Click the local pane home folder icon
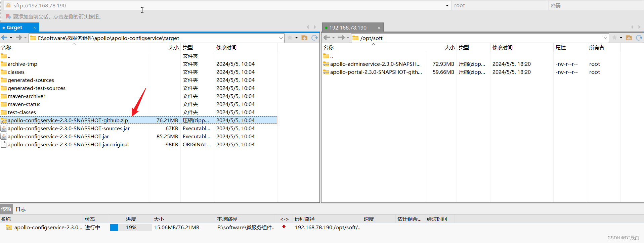644x243 pixels. 304,38
